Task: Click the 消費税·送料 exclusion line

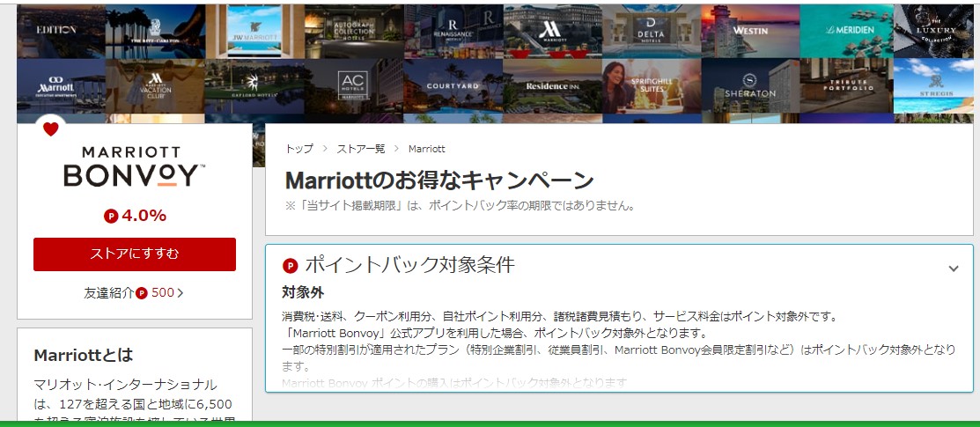Action: [x=559, y=316]
